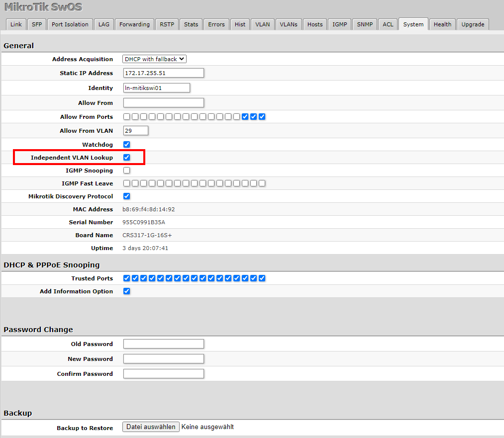Viewport: 504px width, 438px height.
Task: Go to the SNMP tab
Action: 365,24
